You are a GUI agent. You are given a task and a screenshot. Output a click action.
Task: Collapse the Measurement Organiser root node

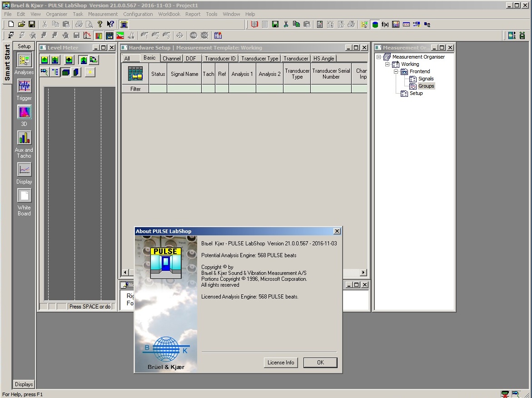(379, 57)
